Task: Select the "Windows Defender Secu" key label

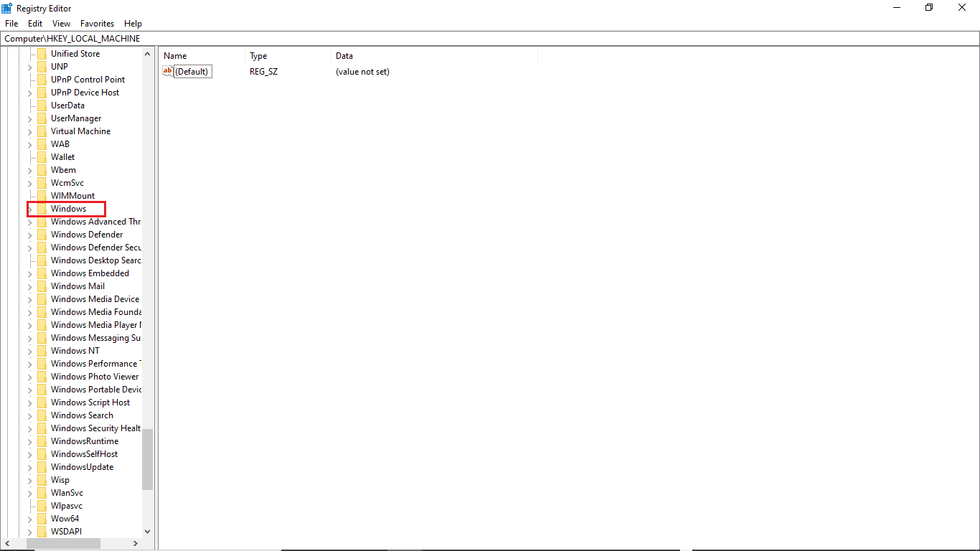Action: pos(96,248)
